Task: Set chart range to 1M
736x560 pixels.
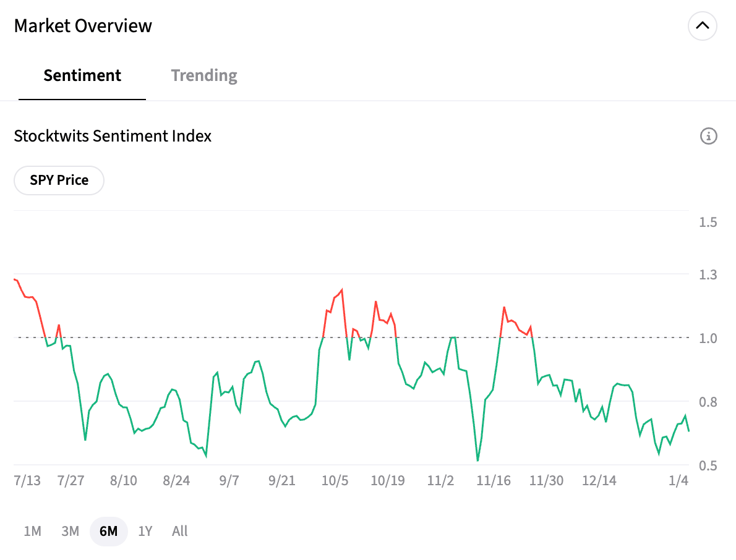Action: pos(32,531)
